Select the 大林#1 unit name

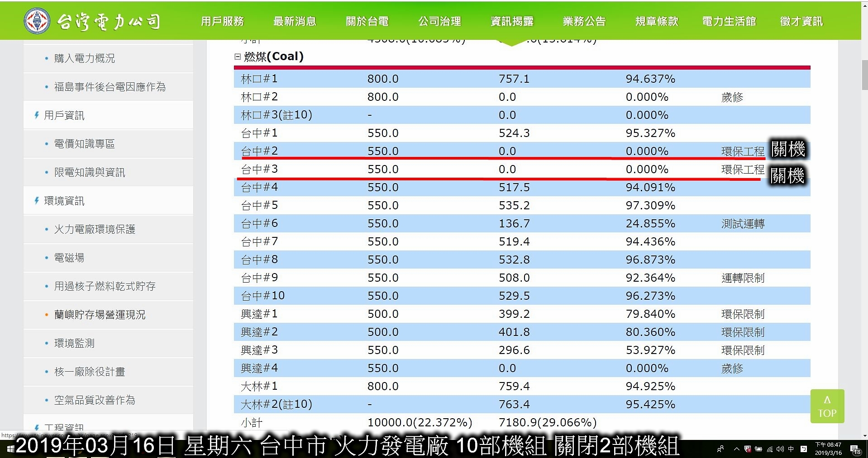click(x=259, y=386)
